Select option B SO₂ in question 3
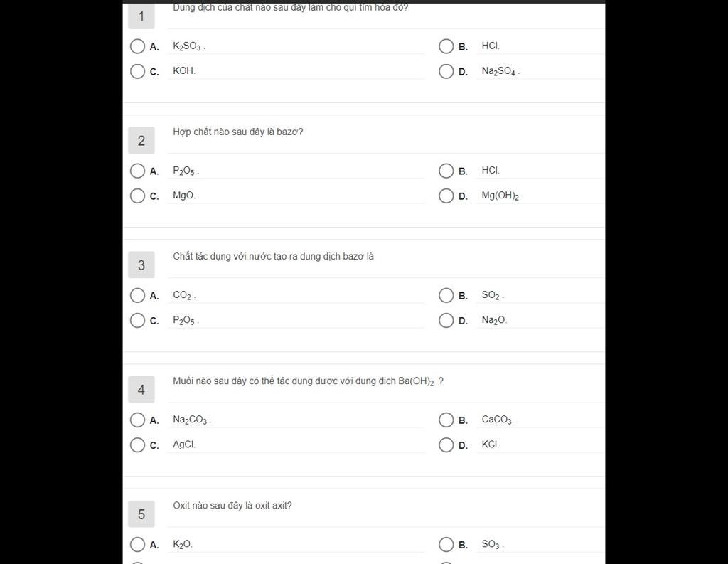Screen dimensions: 728x564 tap(446, 295)
